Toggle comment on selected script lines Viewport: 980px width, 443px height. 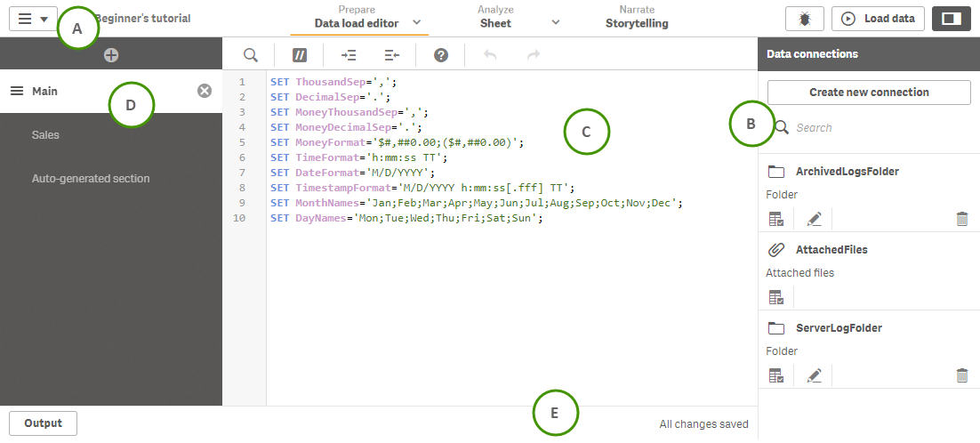300,55
